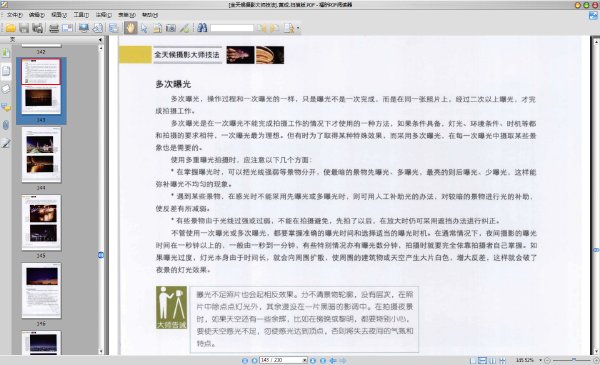Viewport: 600px width, 365px height.
Task: Open the fourth (工具) Tools menu
Action: coord(81,15)
